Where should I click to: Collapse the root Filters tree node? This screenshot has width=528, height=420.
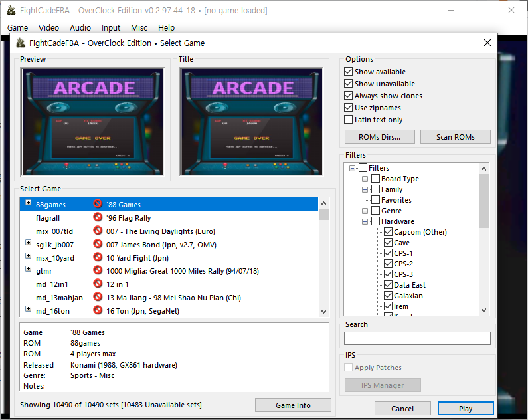[x=352, y=168]
